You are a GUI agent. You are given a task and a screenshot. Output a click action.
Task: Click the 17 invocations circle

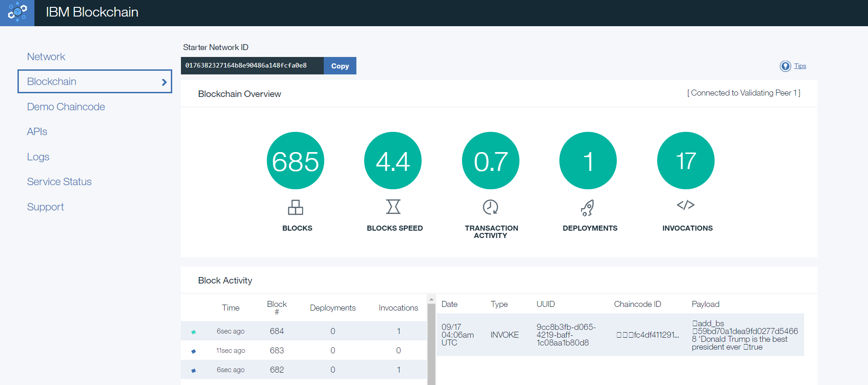[686, 161]
